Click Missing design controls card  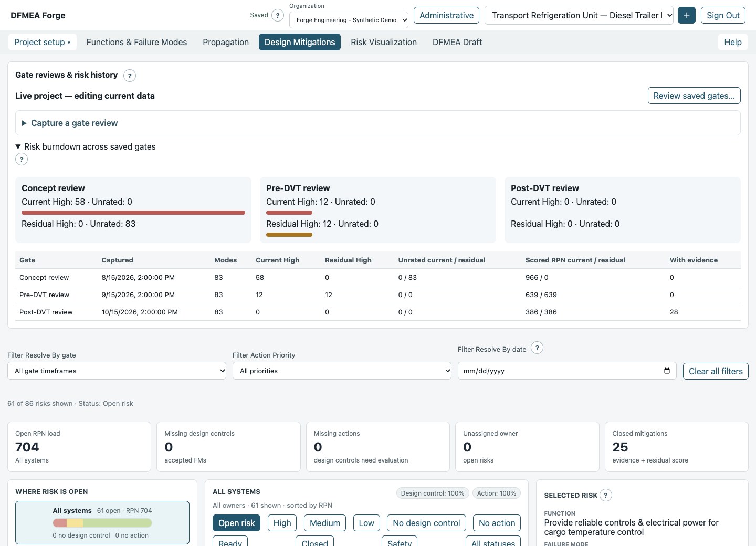coord(228,447)
